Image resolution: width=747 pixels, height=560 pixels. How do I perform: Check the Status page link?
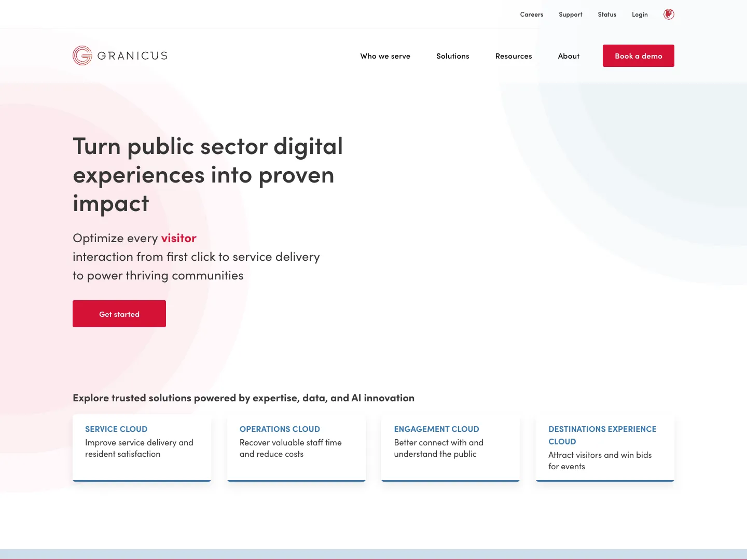pyautogui.click(x=607, y=15)
